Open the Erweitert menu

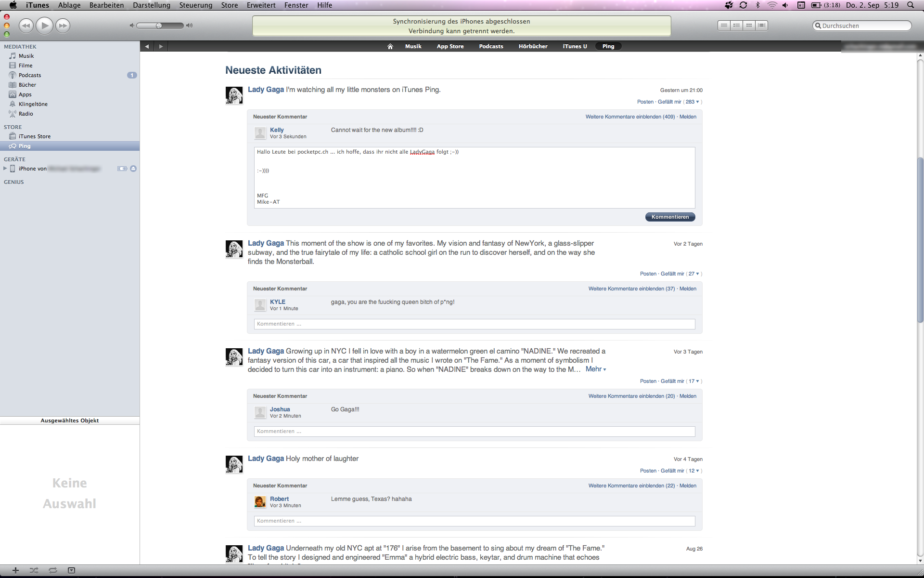pyautogui.click(x=261, y=5)
